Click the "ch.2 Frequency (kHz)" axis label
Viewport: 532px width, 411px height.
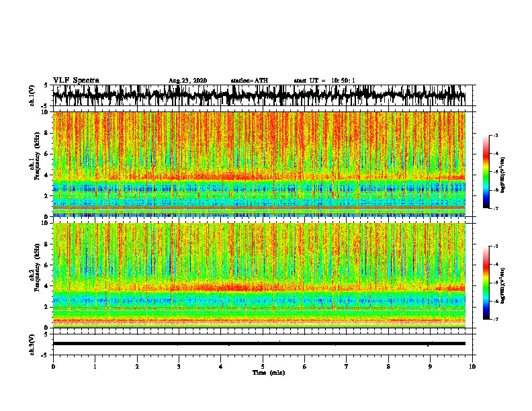click(34, 267)
